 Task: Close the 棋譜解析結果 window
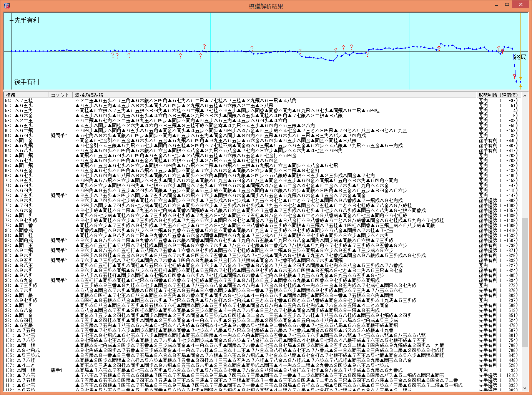click(x=521, y=5)
